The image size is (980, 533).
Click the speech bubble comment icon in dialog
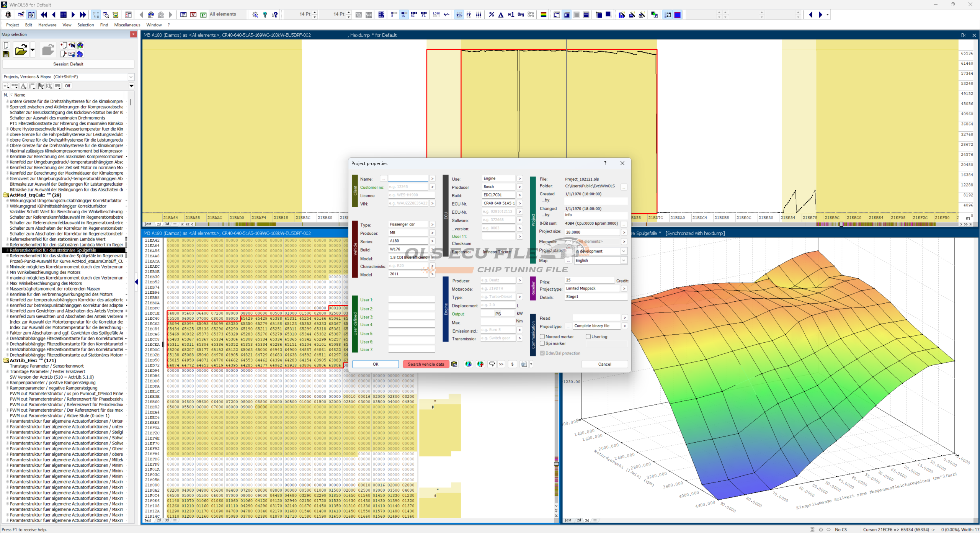[492, 364]
